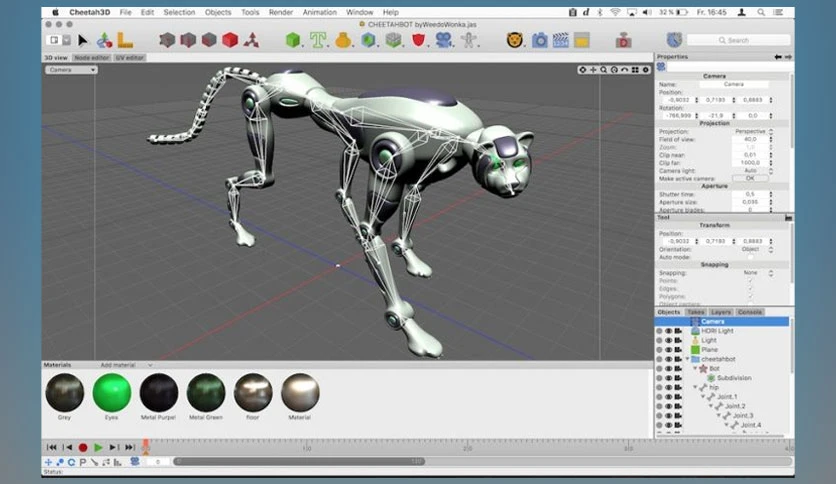Collapse the hip joint hierarchy

point(695,388)
